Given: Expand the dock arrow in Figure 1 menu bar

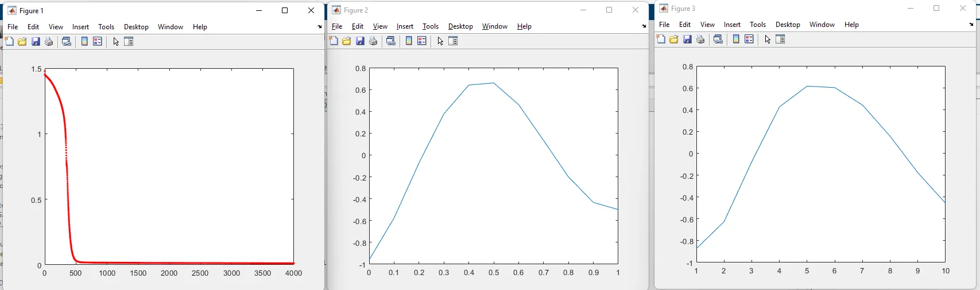Looking at the screenshot, I should 320,27.
